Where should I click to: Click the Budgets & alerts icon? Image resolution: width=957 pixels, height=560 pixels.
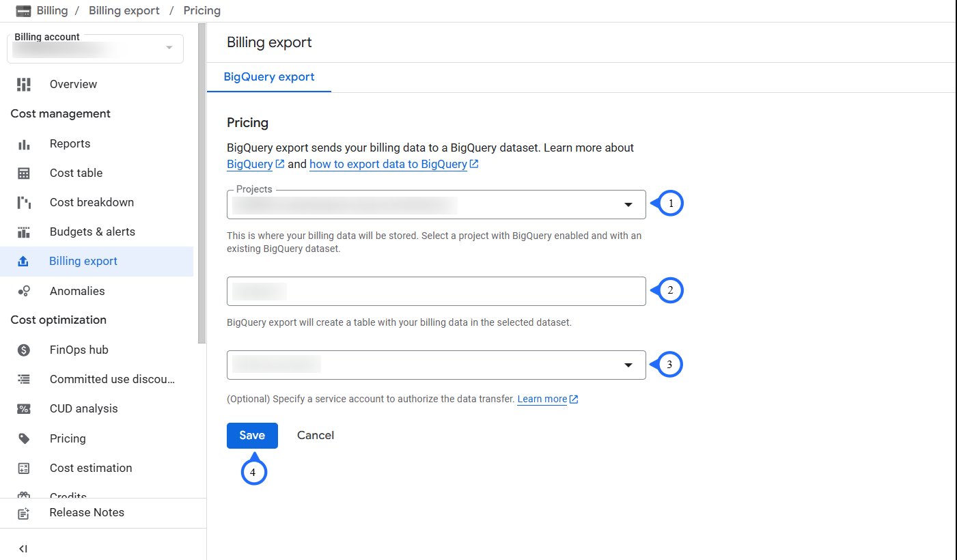click(x=24, y=232)
